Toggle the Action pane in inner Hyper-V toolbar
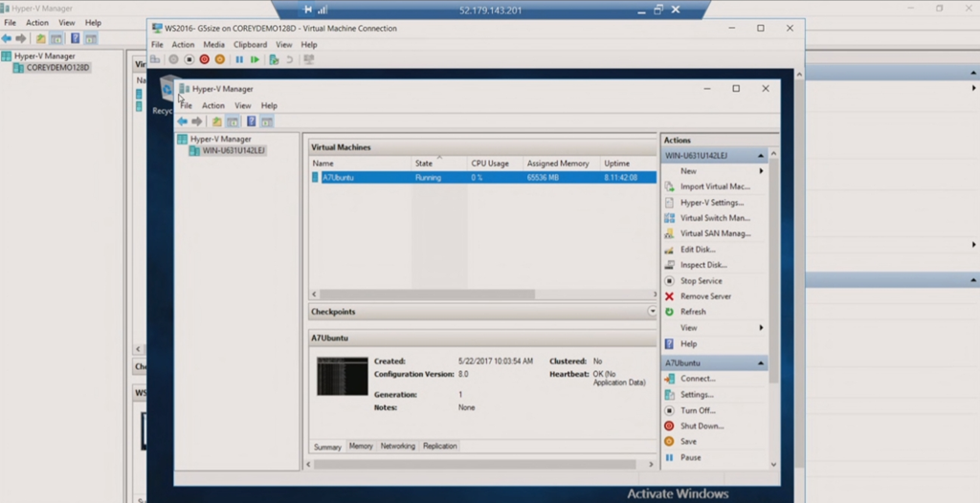Image resolution: width=980 pixels, height=503 pixels. 267,121
